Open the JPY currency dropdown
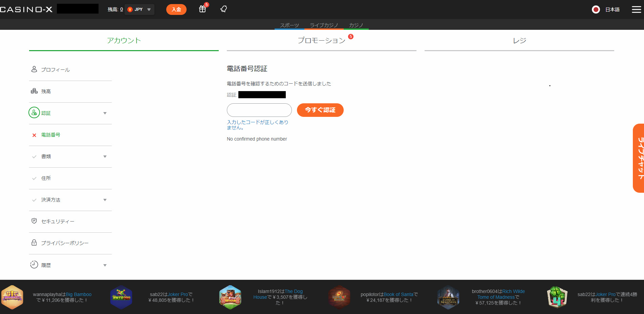 tap(139, 9)
